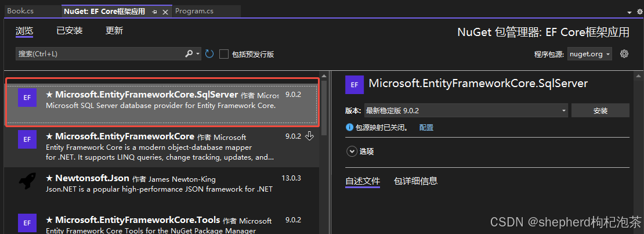Open the 配置 link
Screen dimensions: 644x234
(426, 128)
